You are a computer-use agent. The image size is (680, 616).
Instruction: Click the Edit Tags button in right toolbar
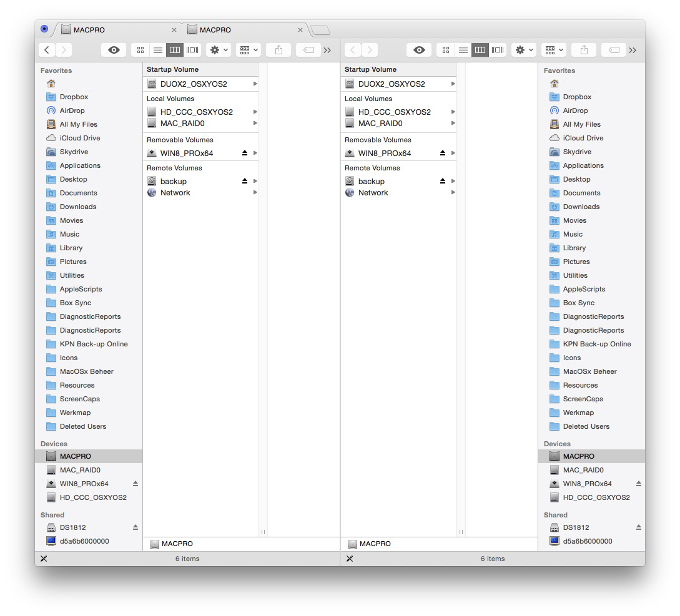click(614, 51)
